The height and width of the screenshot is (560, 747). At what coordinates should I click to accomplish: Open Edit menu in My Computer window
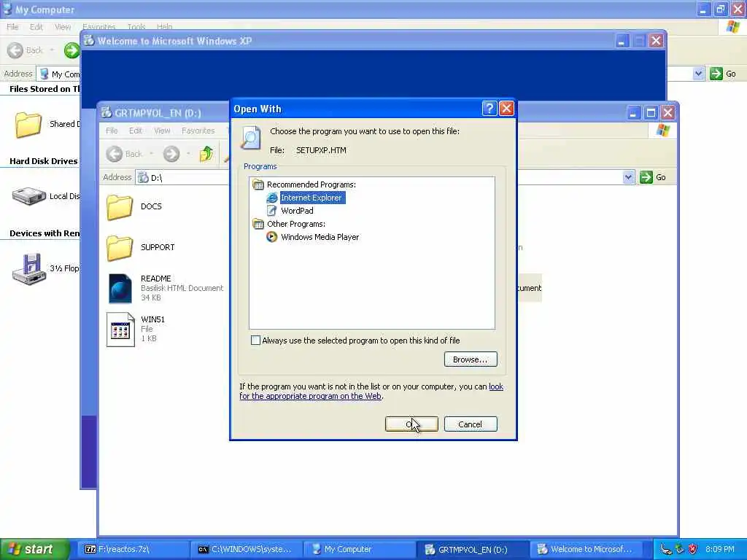pyautogui.click(x=36, y=27)
